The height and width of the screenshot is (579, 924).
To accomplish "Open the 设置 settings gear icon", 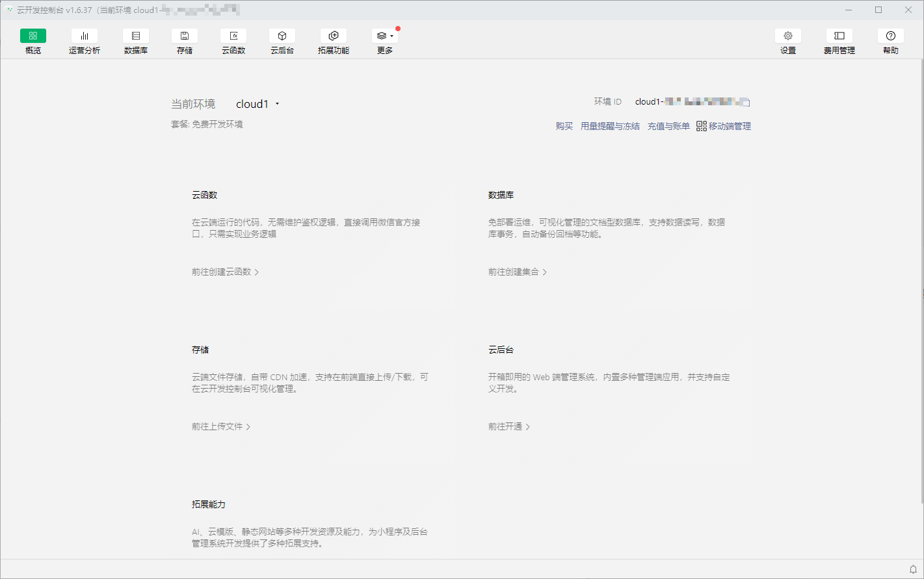I will [788, 36].
